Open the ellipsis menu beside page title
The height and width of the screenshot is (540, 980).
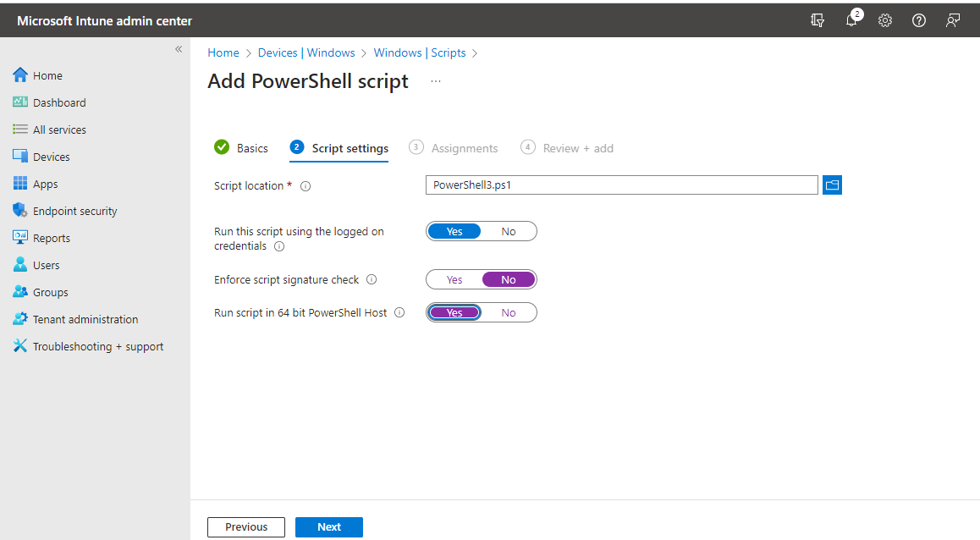pyautogui.click(x=436, y=81)
